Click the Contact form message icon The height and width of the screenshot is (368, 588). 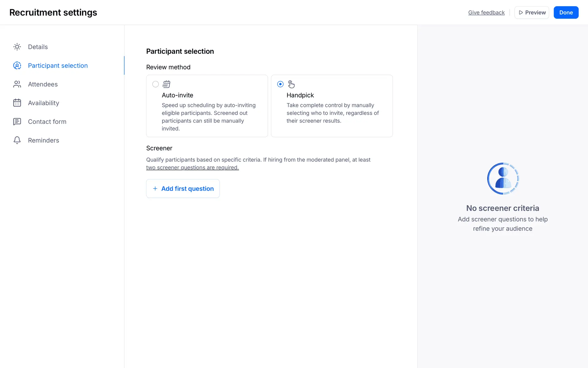point(17,122)
